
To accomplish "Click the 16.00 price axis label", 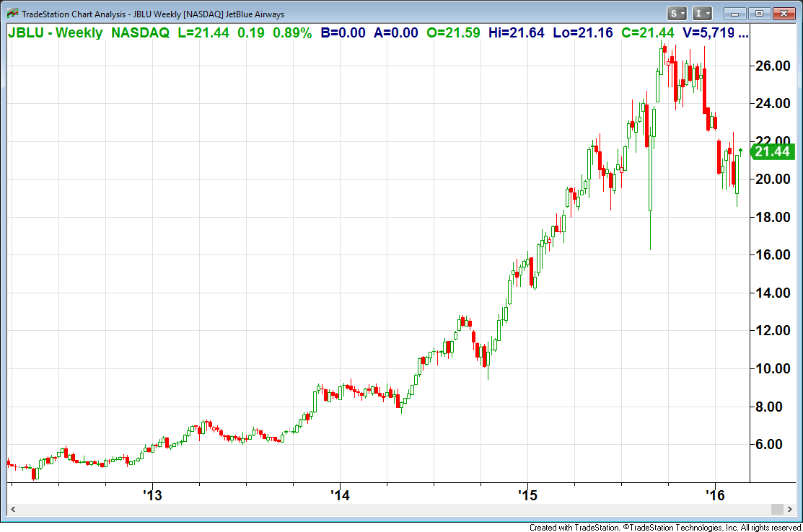I will coord(773,254).
